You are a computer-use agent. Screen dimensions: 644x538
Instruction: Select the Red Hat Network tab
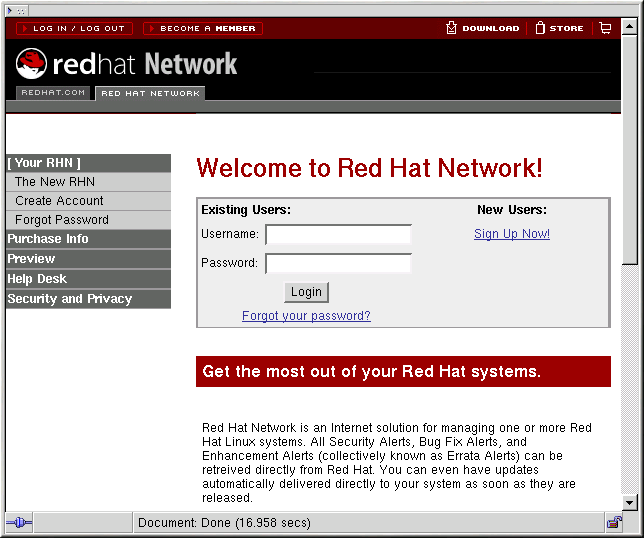click(150, 93)
